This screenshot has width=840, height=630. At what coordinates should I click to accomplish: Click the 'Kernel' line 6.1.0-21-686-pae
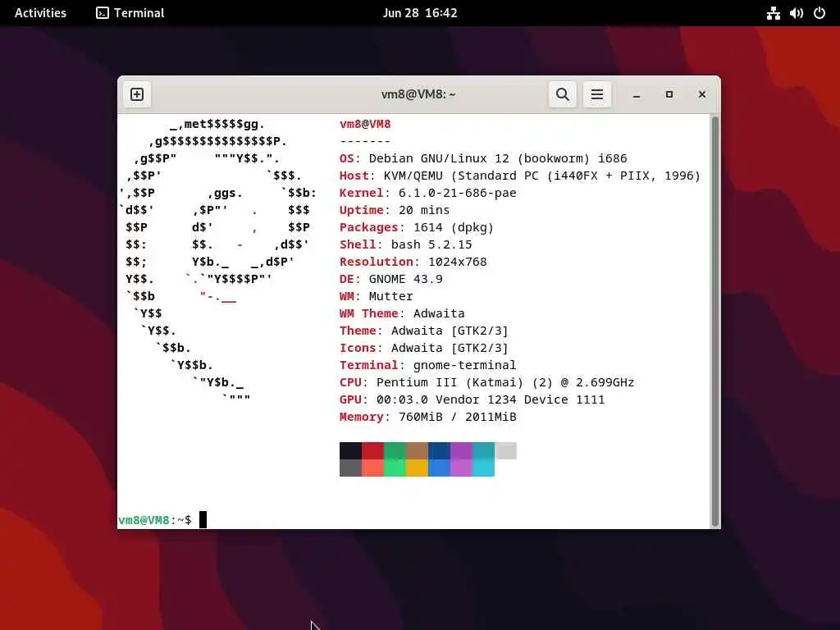(428, 193)
